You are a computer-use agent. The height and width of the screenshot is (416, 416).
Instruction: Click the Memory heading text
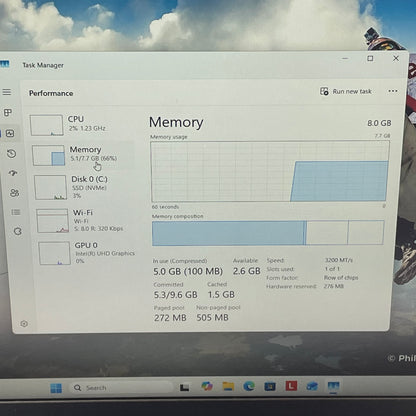coord(176,122)
